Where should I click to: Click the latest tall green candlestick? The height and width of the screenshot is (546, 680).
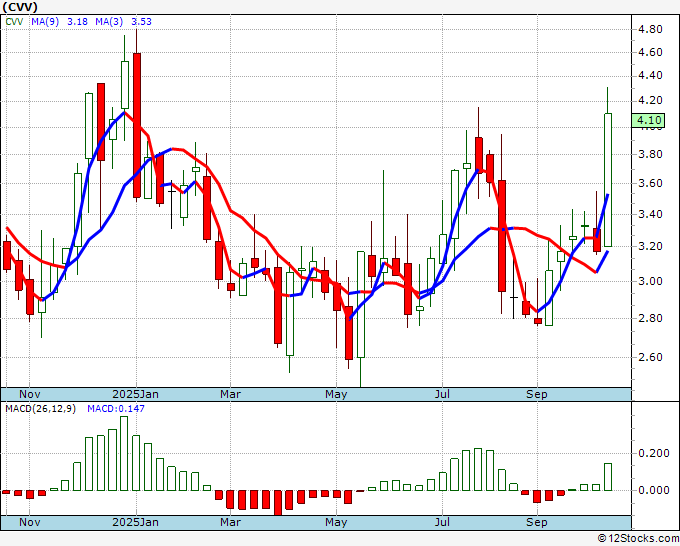[607, 180]
